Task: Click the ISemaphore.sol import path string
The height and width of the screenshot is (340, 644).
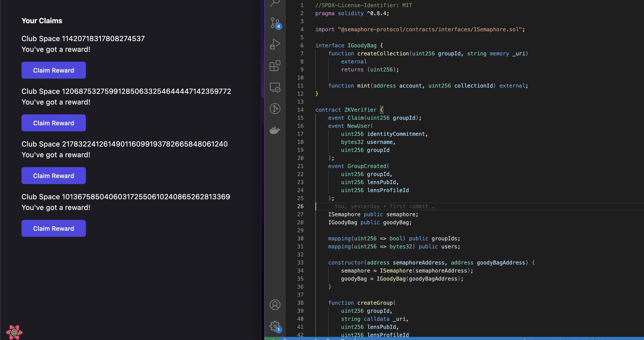Action: point(430,29)
